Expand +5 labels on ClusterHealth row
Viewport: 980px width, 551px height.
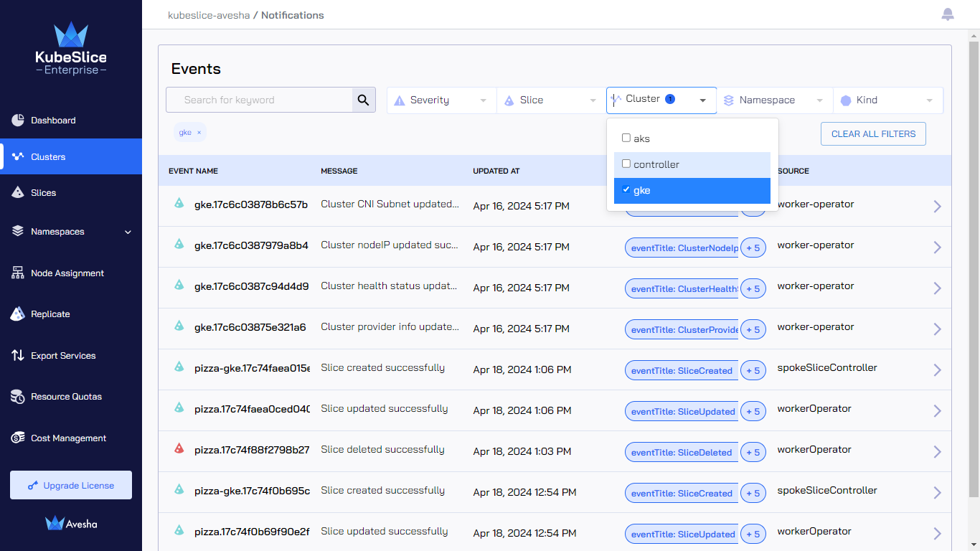(x=753, y=289)
